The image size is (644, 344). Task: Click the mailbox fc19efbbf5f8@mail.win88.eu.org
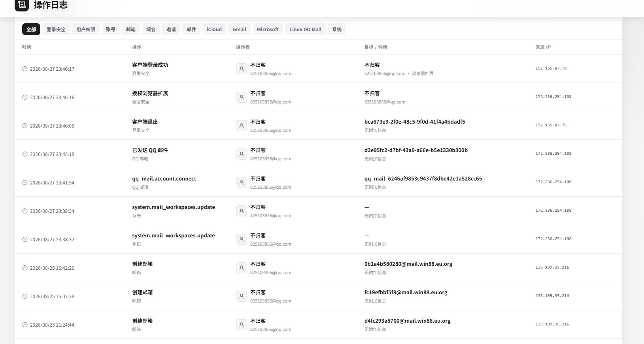(x=406, y=292)
